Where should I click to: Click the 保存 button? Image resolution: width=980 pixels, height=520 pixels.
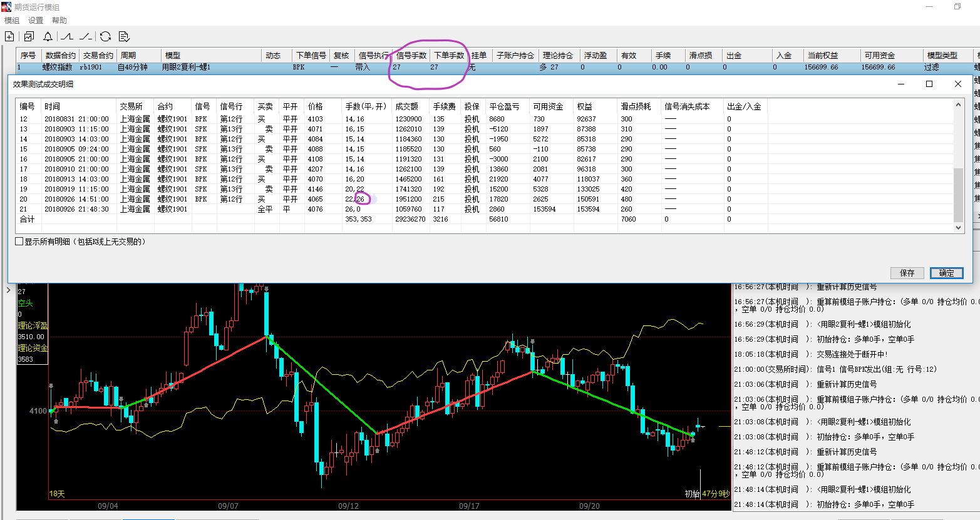(907, 273)
